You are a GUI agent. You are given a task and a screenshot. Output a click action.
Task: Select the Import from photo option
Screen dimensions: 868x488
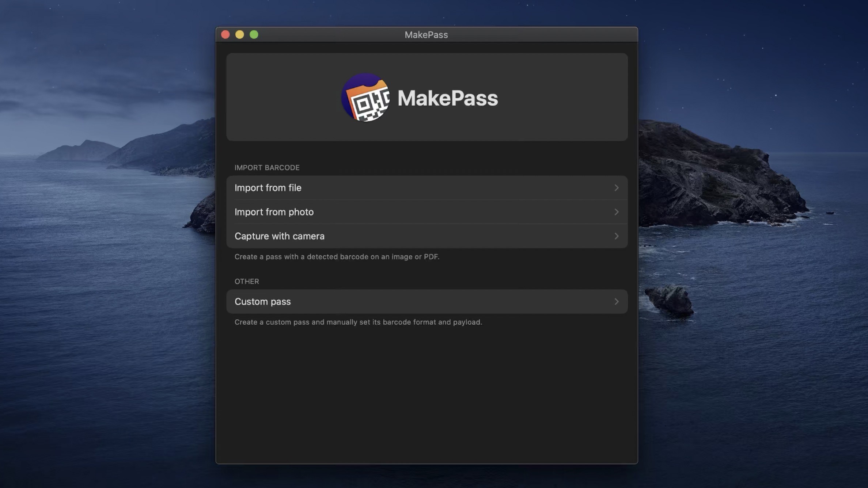(x=274, y=212)
